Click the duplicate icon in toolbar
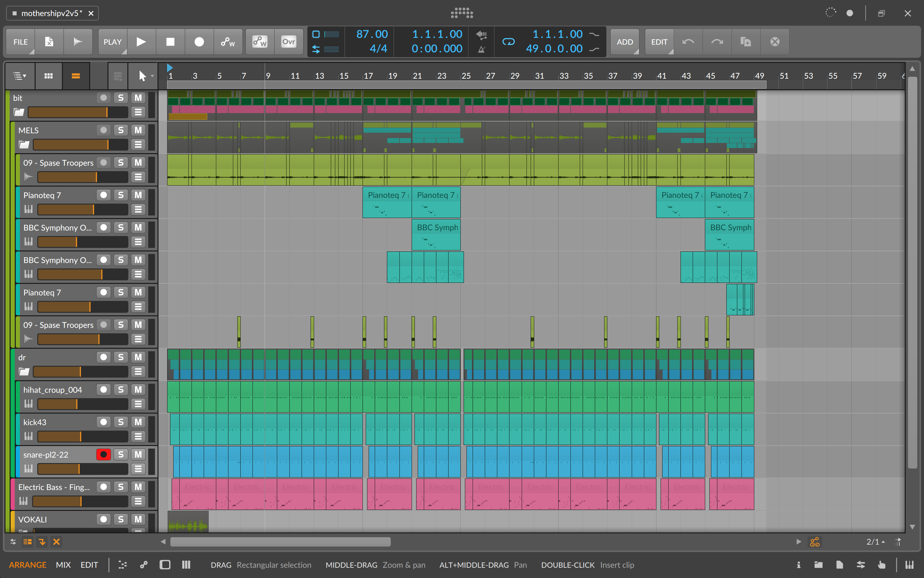Screen dimensions: 924x578 [746, 42]
